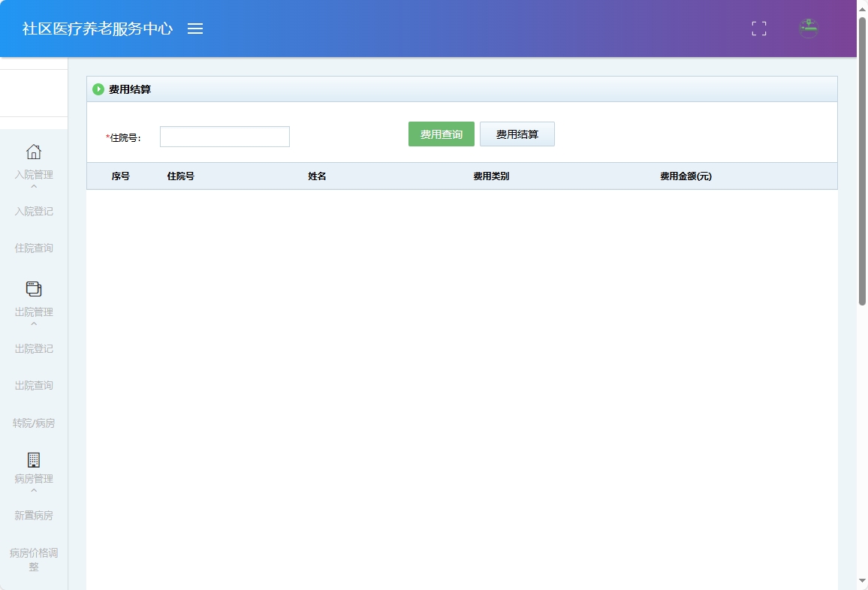Open the 住院查询 page
This screenshot has width=868, height=590.
[34, 248]
